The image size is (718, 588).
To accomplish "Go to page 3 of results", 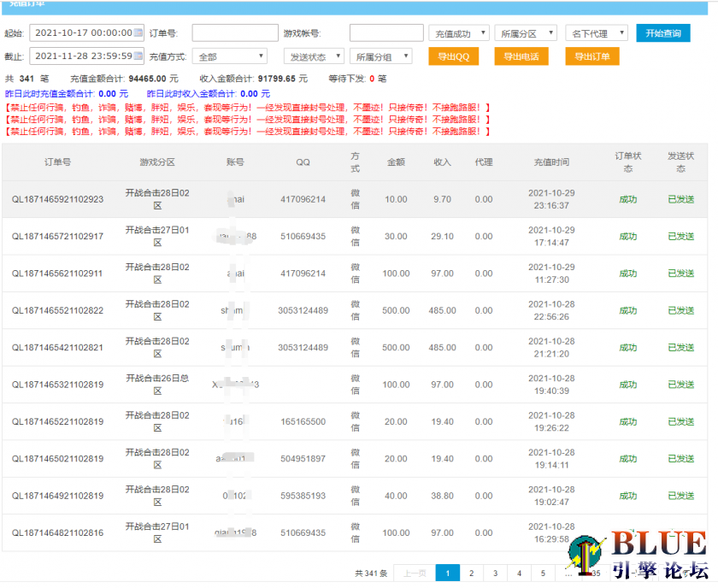I will click(x=495, y=573).
